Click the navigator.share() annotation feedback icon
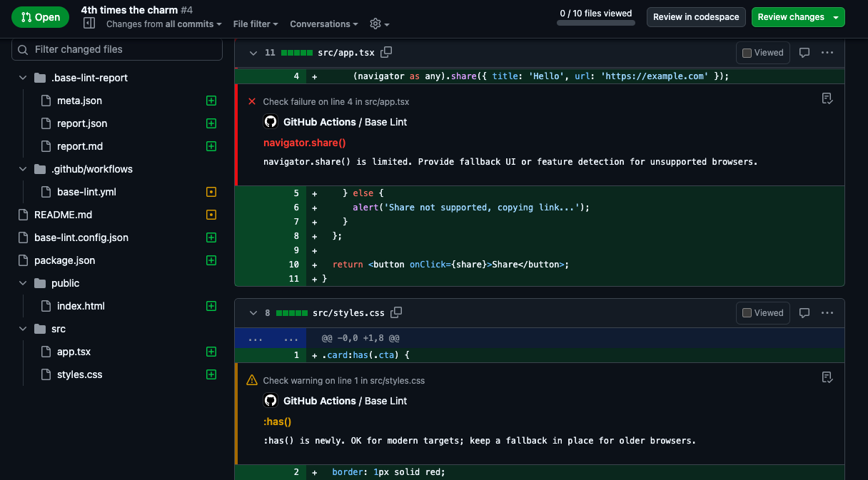This screenshot has height=480, width=868. coord(827,98)
